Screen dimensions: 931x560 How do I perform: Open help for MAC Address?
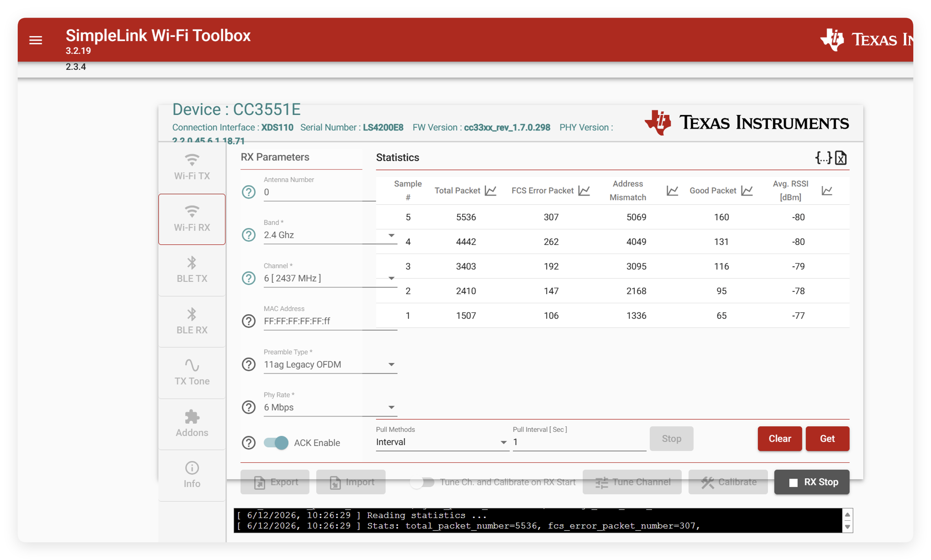pos(248,321)
